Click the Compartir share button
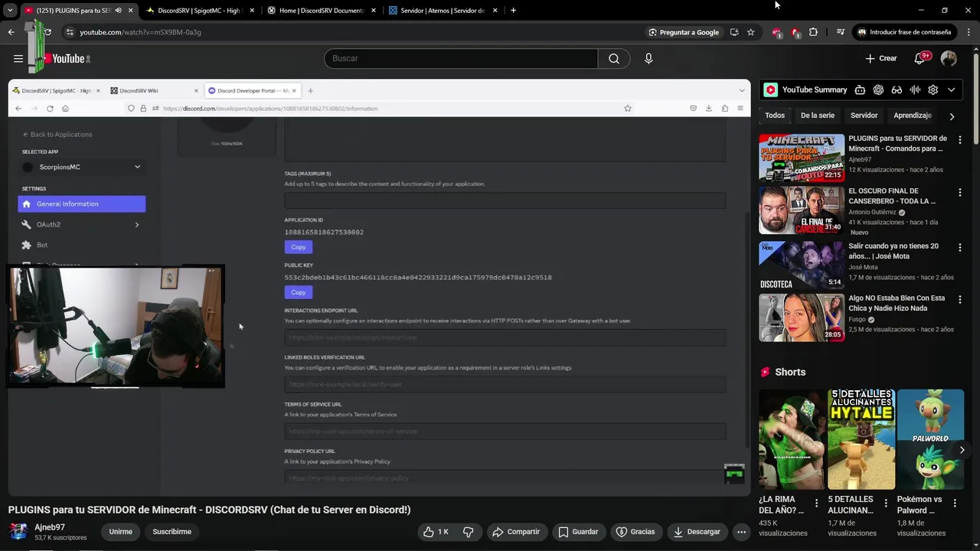Viewport: 980px width, 551px height. (x=516, y=532)
